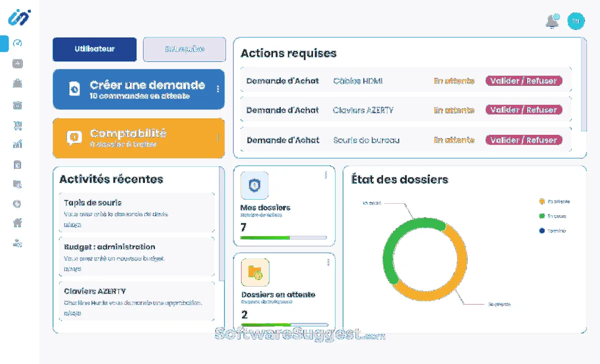Click the Actions requises heading
600x364 pixels.
click(289, 53)
